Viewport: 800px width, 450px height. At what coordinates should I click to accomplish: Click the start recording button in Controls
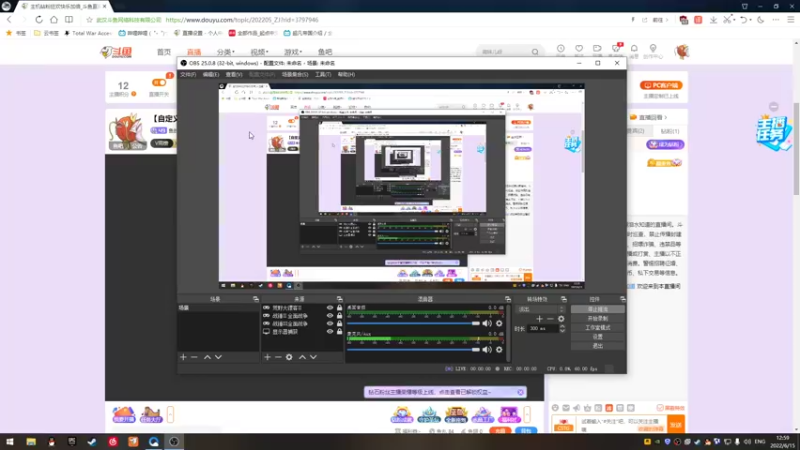597,318
